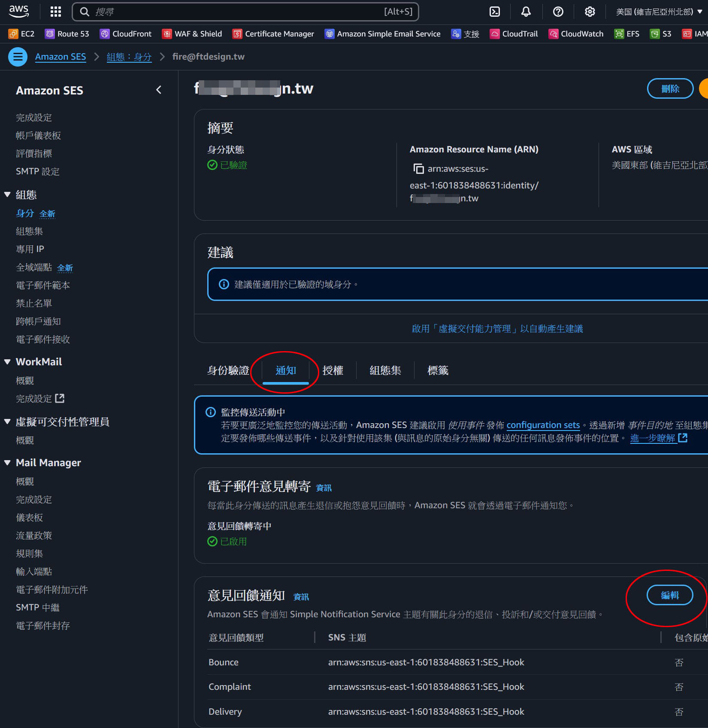Select 身分 in sidebar
This screenshot has height=728, width=708.
tap(25, 213)
